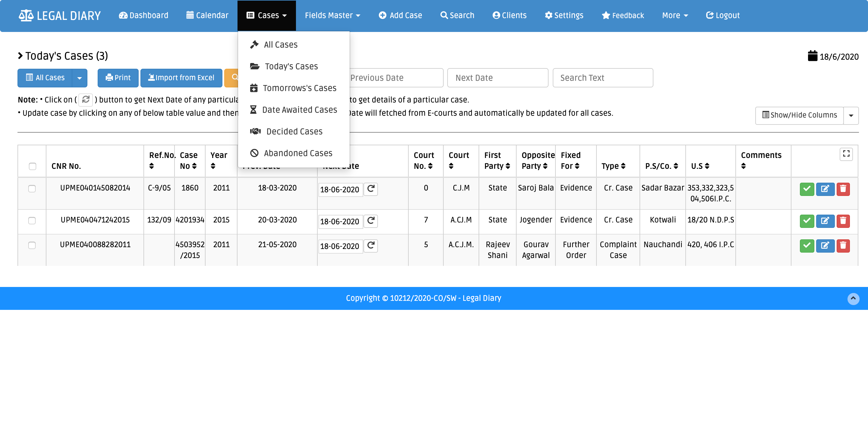The image size is (868, 422).
Task: Click Show/Hide Columns button
Action: pos(799,116)
